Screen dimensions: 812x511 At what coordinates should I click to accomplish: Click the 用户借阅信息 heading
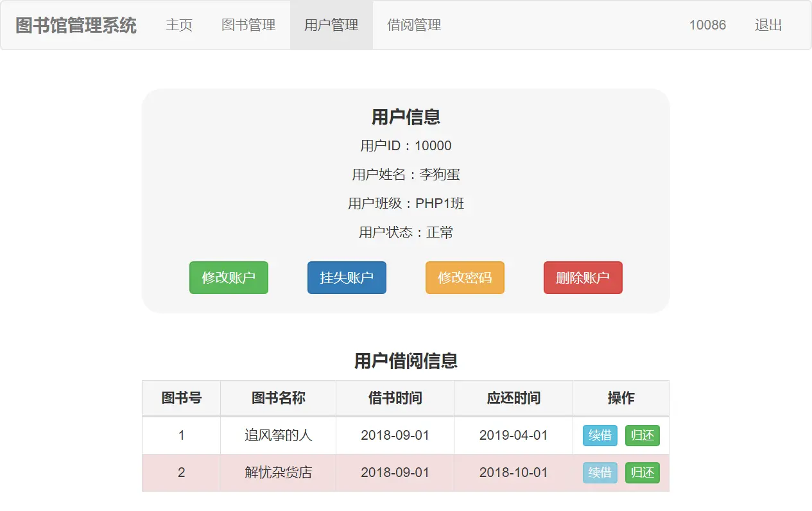[406, 361]
